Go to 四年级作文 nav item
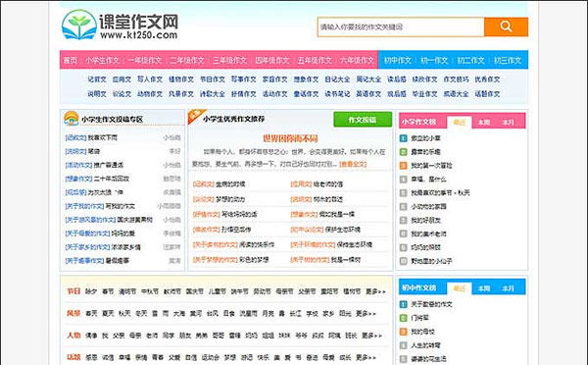588x365 pixels. (x=272, y=61)
